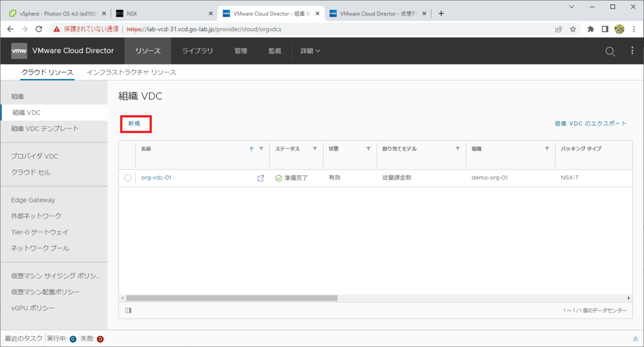Open the column chooser icon below grid
The image size is (644, 347).
coord(128,310)
